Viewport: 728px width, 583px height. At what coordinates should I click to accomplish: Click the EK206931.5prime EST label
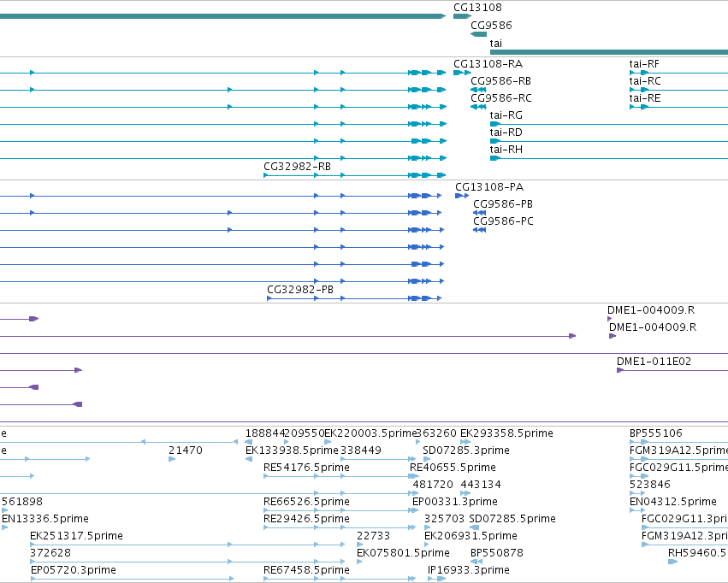(471, 536)
